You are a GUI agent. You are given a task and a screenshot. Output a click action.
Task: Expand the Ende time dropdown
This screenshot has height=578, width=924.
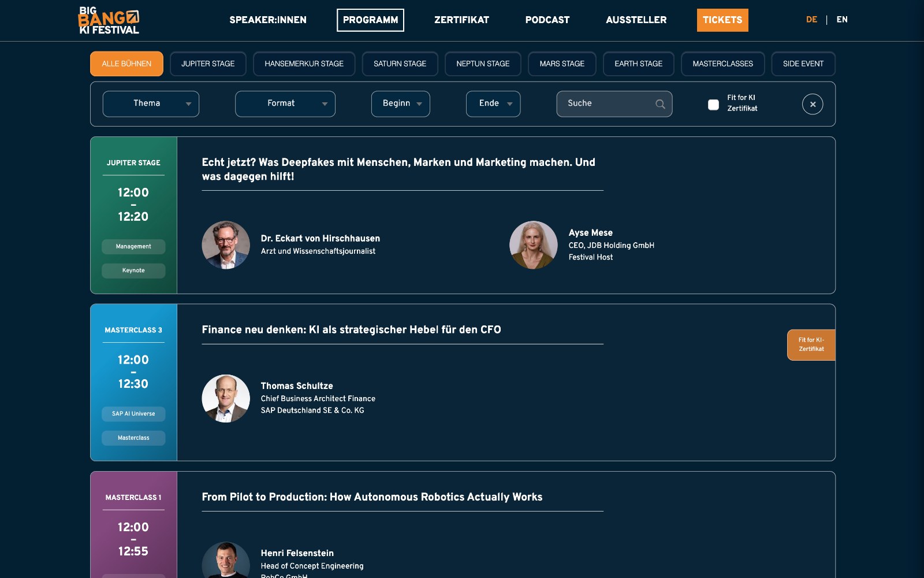coord(493,104)
